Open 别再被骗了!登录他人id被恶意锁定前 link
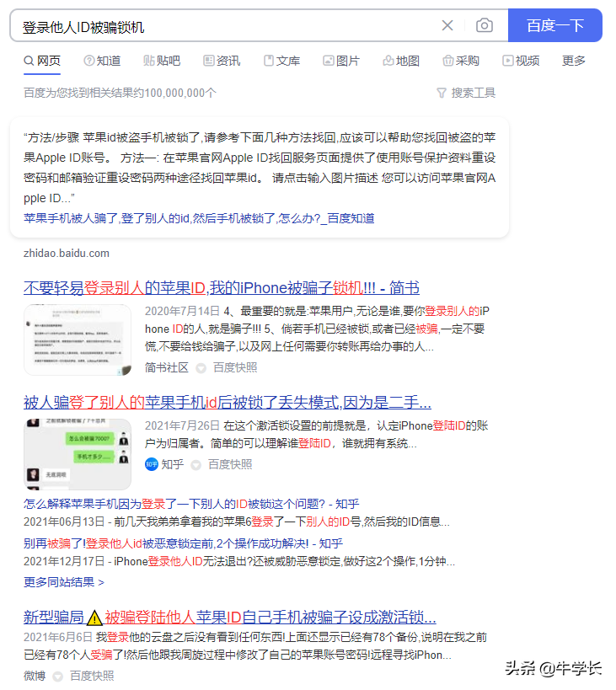This screenshot has width=616, height=690. (183, 543)
